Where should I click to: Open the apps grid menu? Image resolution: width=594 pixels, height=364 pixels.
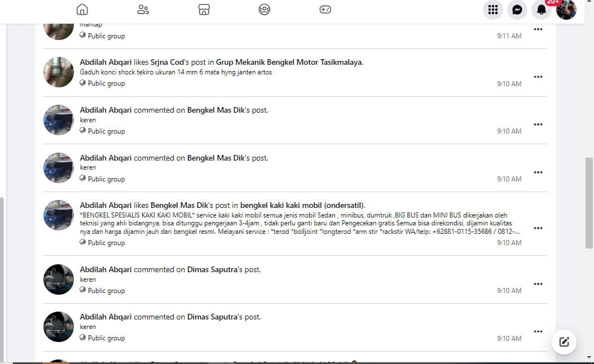pos(493,10)
